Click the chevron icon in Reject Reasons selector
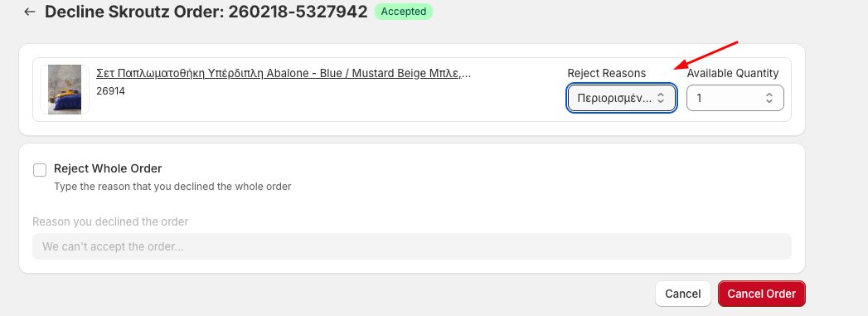The height and width of the screenshot is (316, 868). tap(661, 98)
